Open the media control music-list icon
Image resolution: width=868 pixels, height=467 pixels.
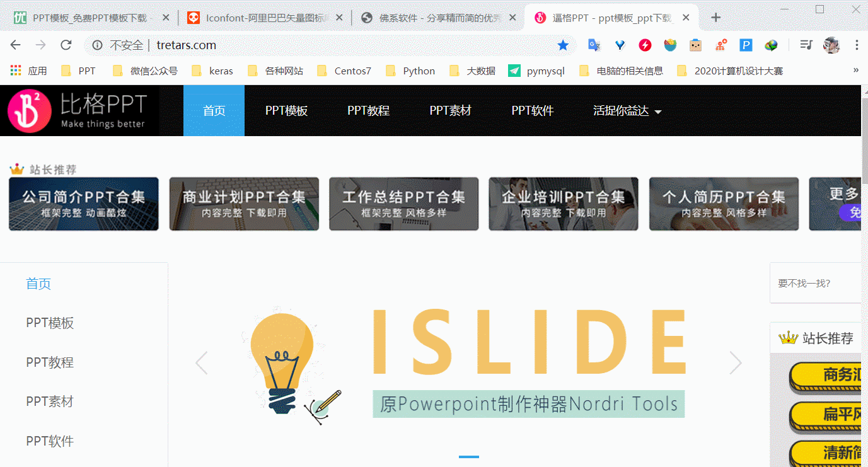tap(806, 45)
